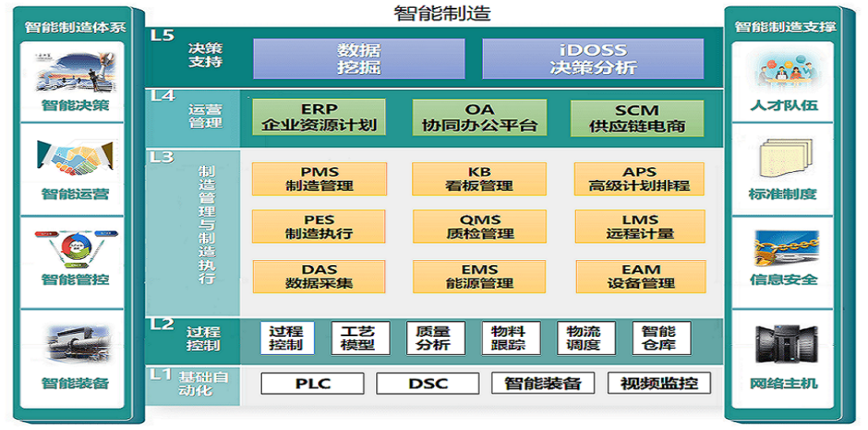Select the SCM 供应链电商 box
Viewport: 868px width, 430px height.
pyautogui.click(x=637, y=118)
